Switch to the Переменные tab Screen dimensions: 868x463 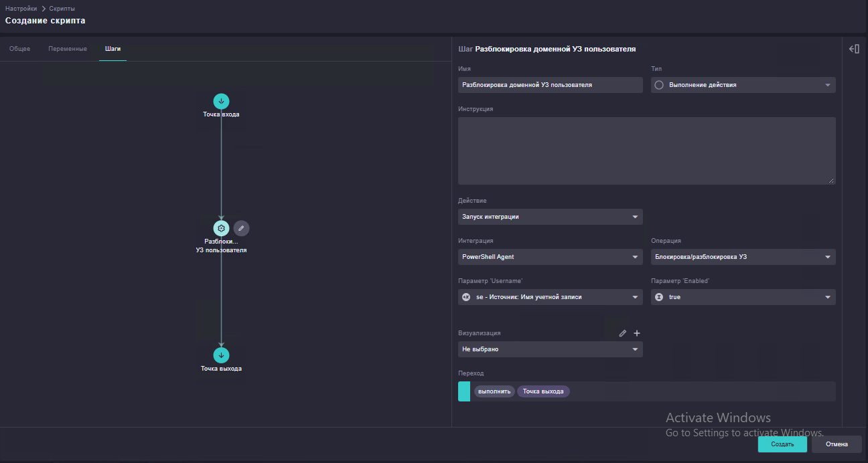[68, 49]
